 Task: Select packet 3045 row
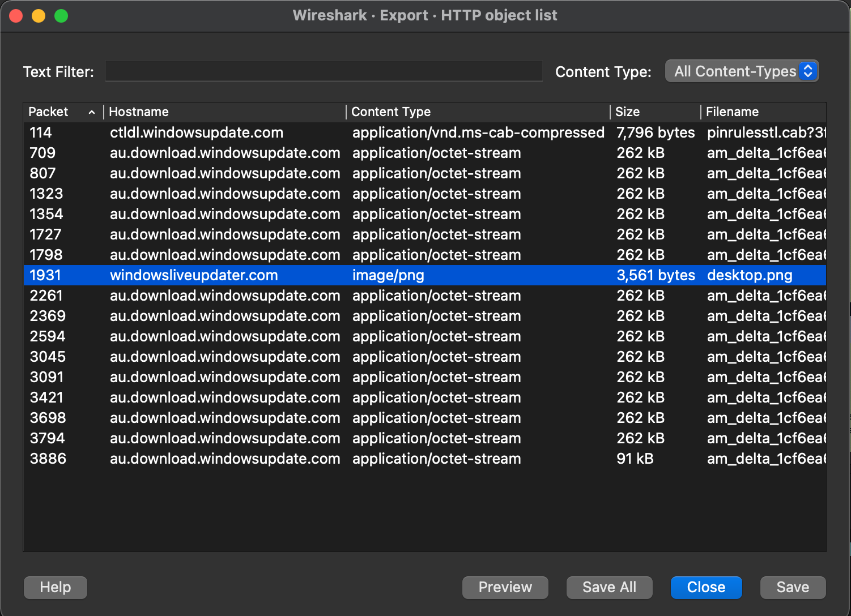coord(425,357)
